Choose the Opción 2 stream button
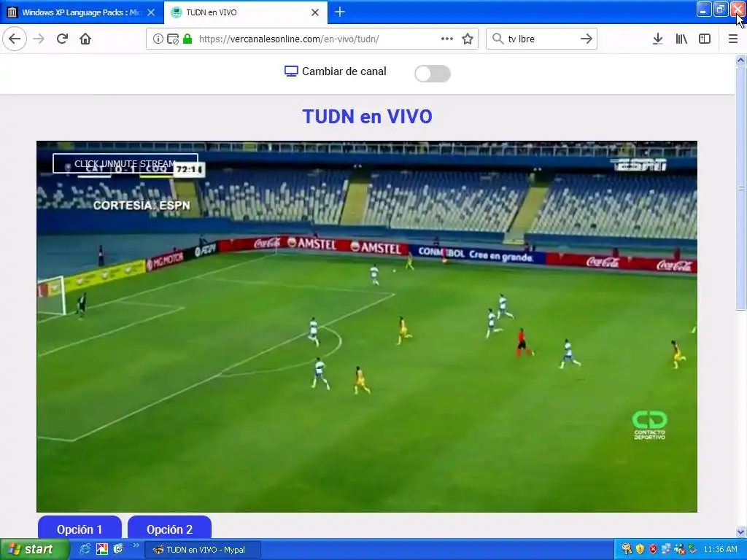 tap(169, 529)
